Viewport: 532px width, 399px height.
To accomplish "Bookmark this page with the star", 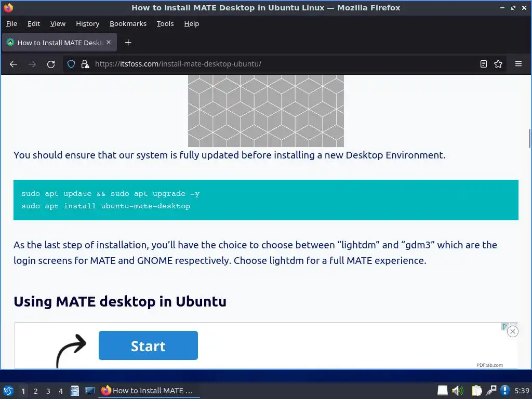I will click(498, 64).
